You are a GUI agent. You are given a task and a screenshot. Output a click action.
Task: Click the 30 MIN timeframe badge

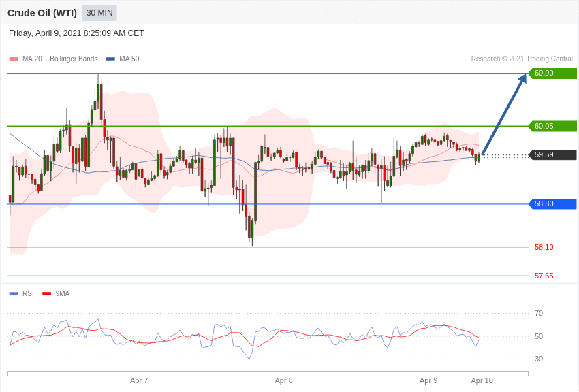click(99, 13)
